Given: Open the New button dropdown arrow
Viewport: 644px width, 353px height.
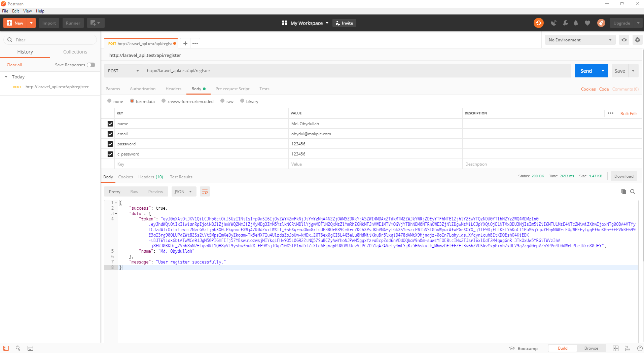Looking at the screenshot, I should click(31, 23).
